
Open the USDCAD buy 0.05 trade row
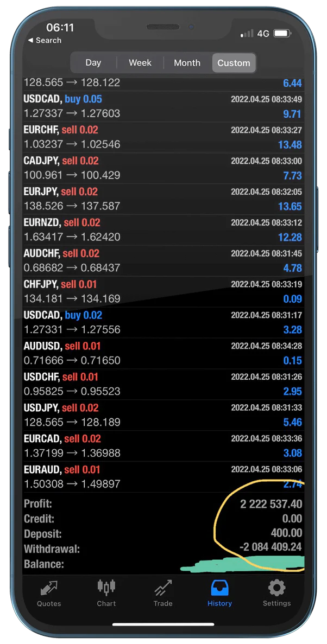(163, 106)
